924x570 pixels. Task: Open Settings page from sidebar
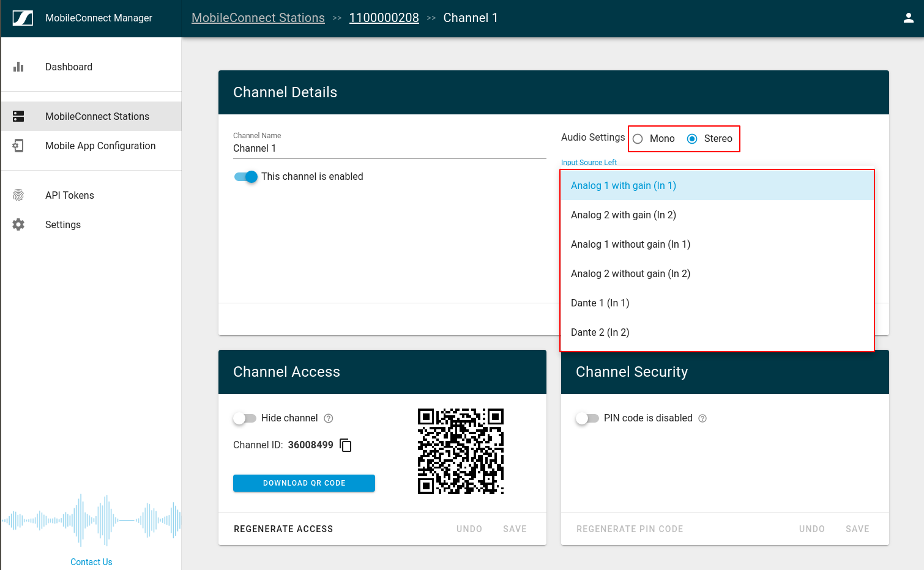pyautogui.click(x=91, y=224)
